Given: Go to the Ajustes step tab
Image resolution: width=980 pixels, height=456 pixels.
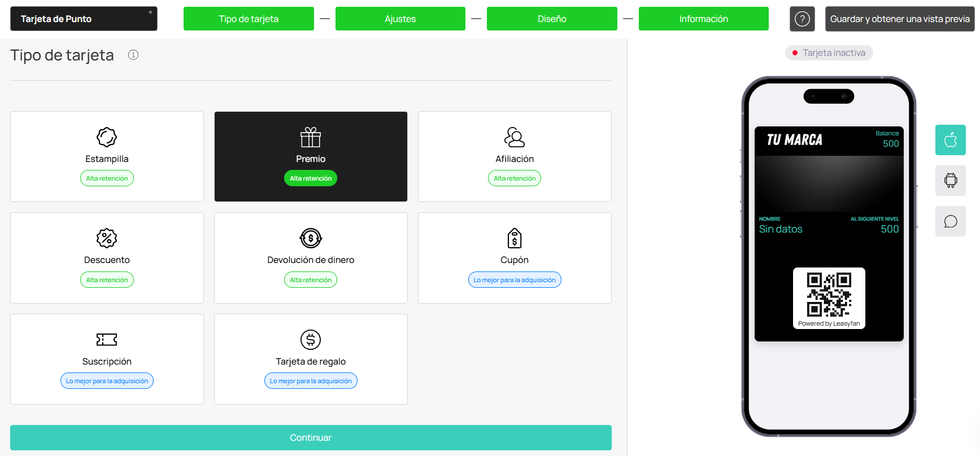Looking at the screenshot, I should click(x=400, y=19).
